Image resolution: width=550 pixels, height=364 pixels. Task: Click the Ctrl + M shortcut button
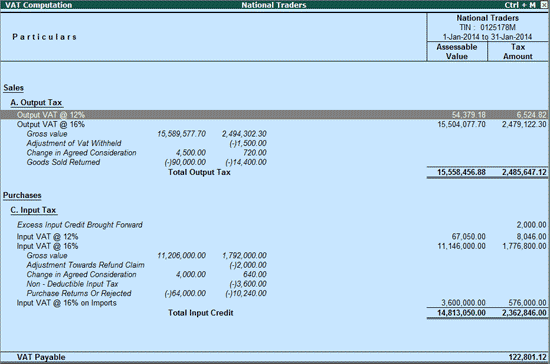click(520, 5)
